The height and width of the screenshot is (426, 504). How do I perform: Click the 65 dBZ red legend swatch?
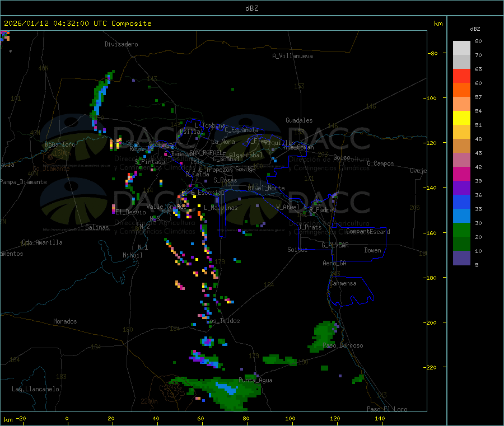coord(461,76)
